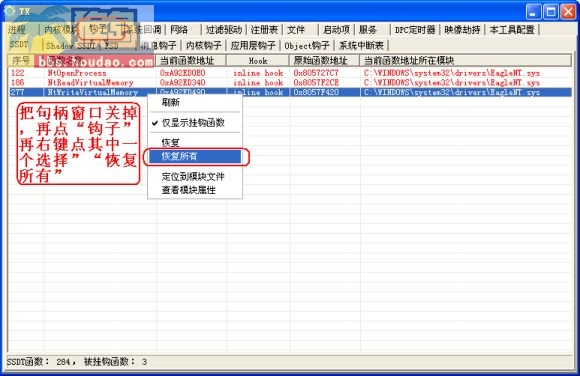Open the DPC定时器 tab
The height and width of the screenshot is (376, 580).
click(415, 30)
